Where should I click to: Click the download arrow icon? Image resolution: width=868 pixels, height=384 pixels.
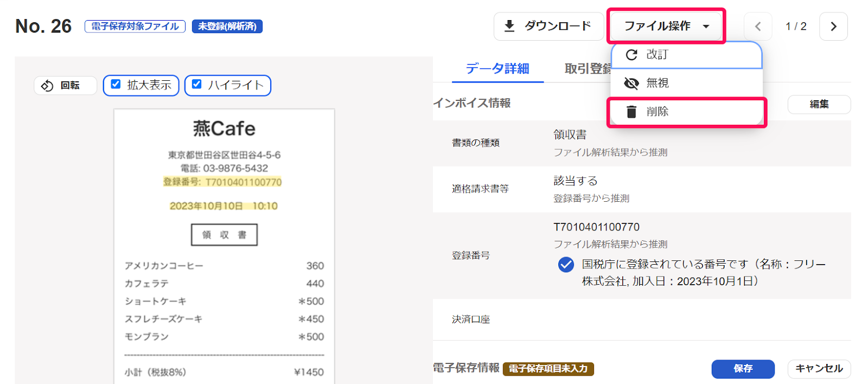tap(509, 26)
